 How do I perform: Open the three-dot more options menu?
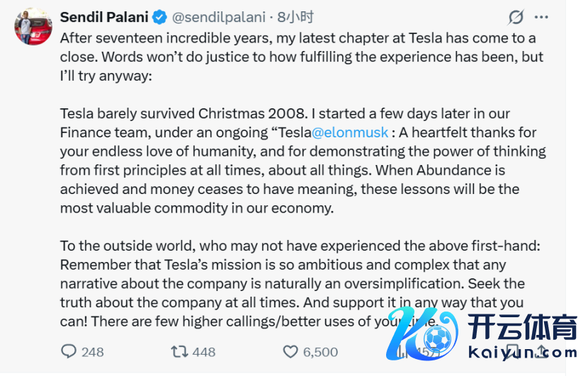542,17
